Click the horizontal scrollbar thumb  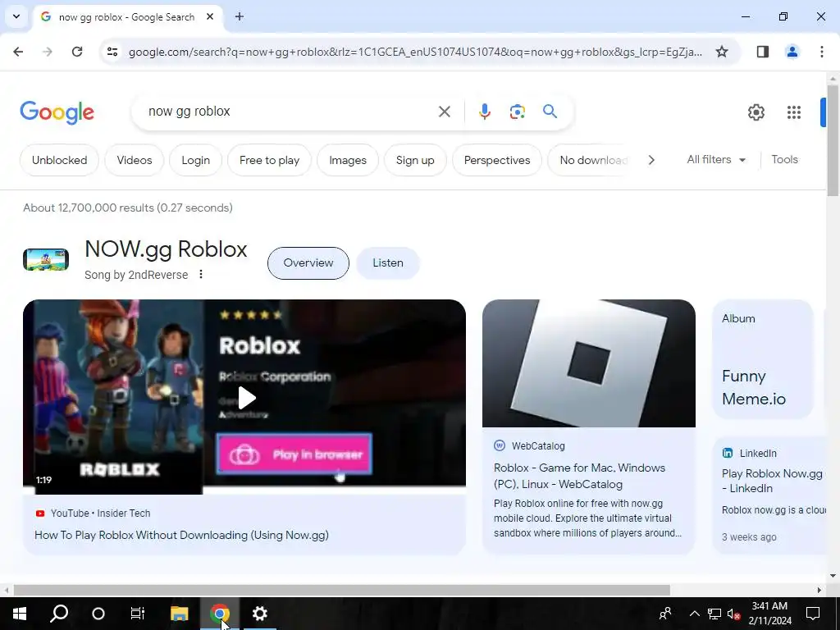point(341,590)
